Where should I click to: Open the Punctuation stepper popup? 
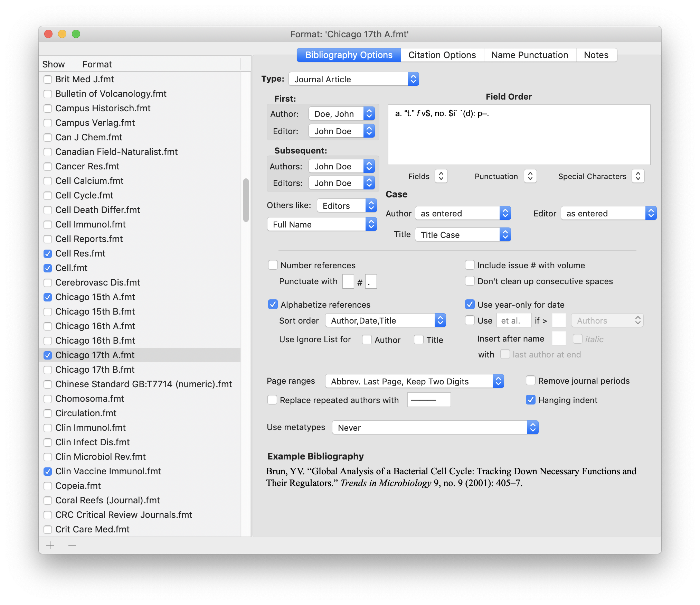pos(530,176)
